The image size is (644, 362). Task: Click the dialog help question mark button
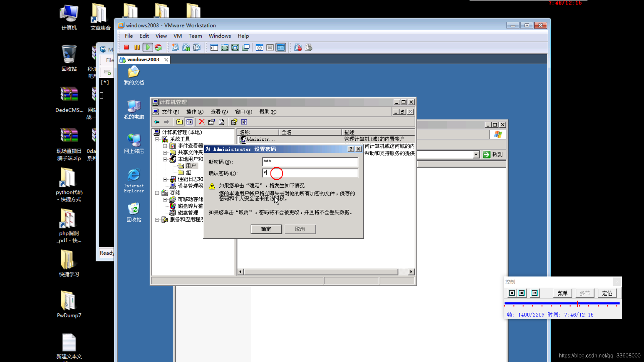pyautogui.click(x=351, y=149)
